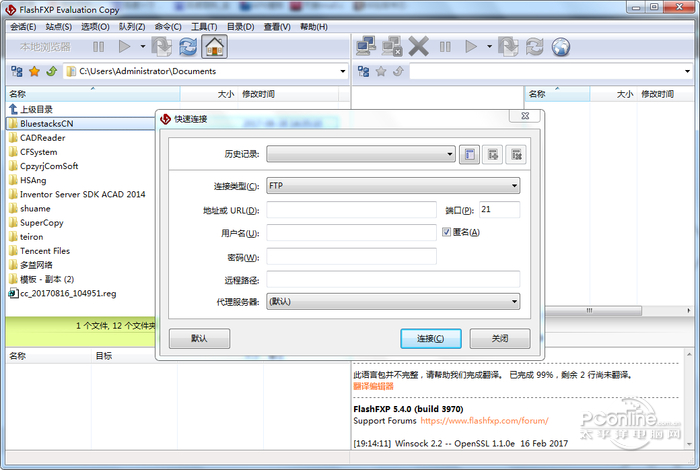Screen dimensions: 700x470
Task: Sort local list by 修改时间 column
Action: [x=288, y=94]
